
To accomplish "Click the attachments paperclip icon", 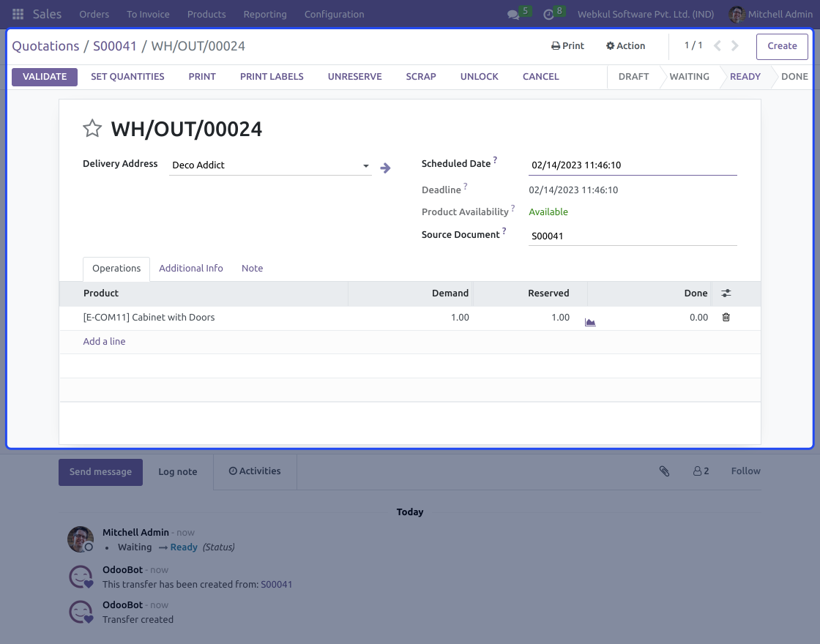I will 664,471.
